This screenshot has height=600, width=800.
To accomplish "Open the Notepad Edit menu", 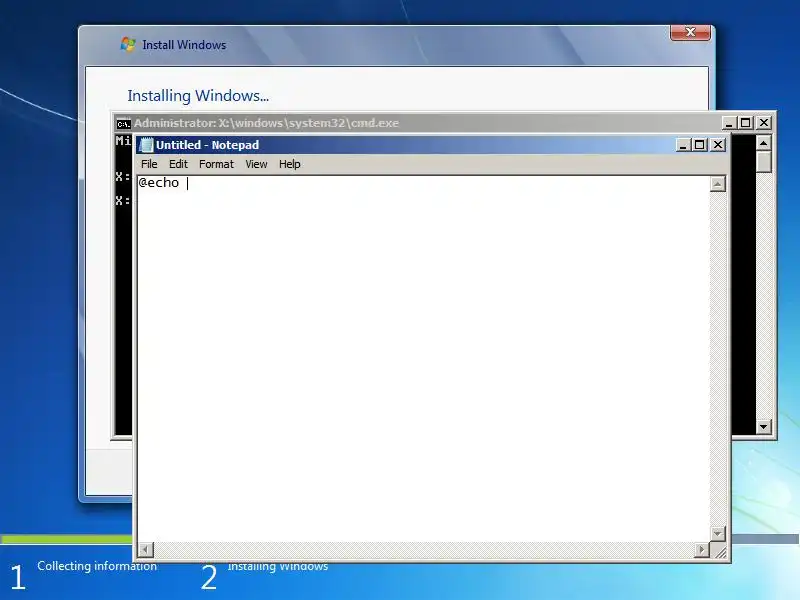I will coord(178,164).
